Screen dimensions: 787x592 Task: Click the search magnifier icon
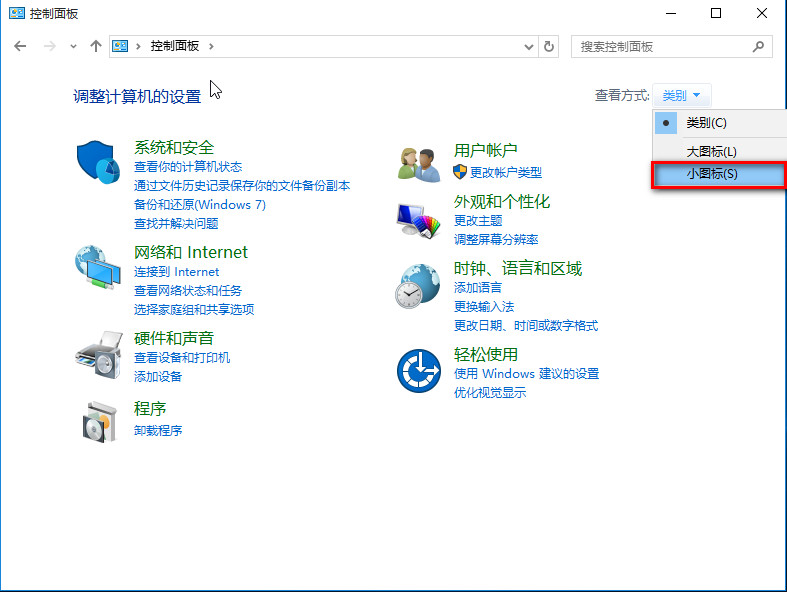coord(758,47)
